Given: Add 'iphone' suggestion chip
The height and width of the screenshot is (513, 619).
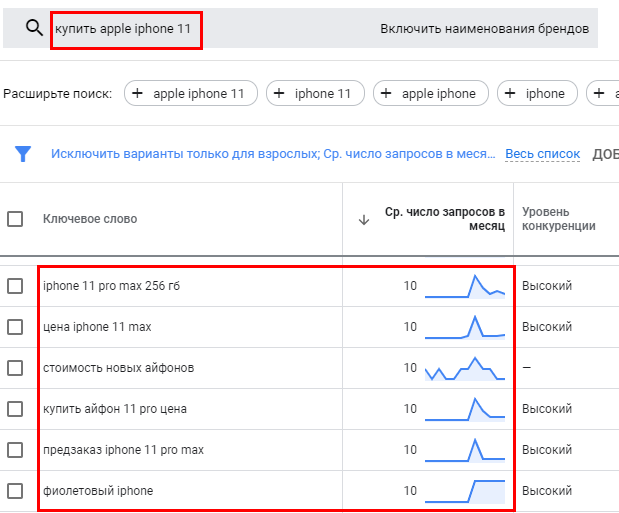Looking at the screenshot, I should [537, 93].
